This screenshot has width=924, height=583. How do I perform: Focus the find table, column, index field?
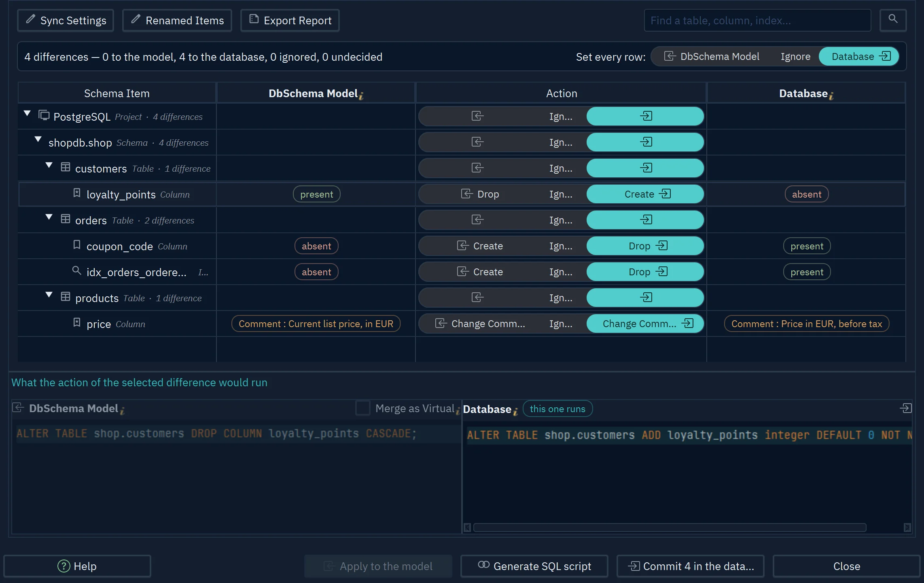[x=757, y=20]
